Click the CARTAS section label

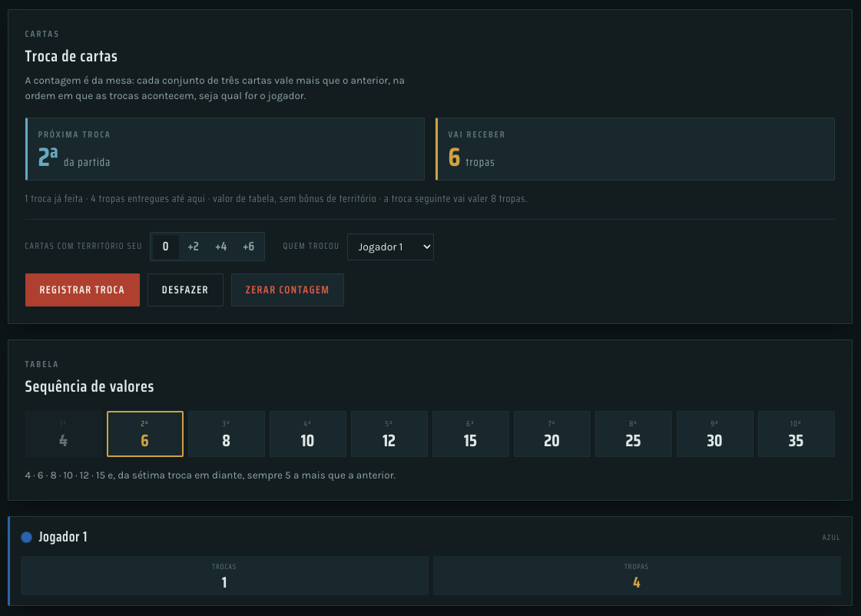[41, 34]
